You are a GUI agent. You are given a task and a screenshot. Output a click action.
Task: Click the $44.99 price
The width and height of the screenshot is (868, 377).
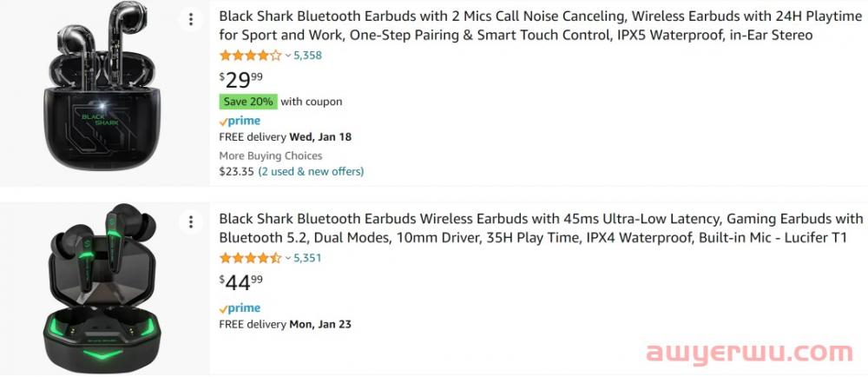click(x=240, y=283)
